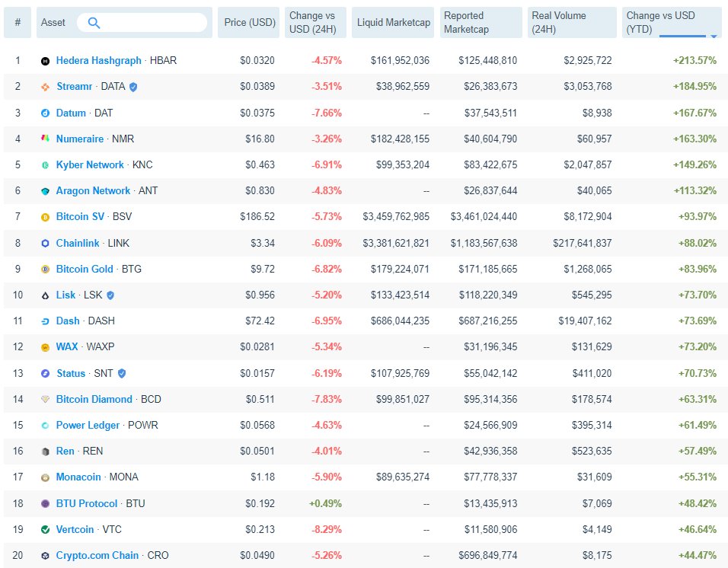Click the Kyber Network coin icon

click(x=45, y=164)
